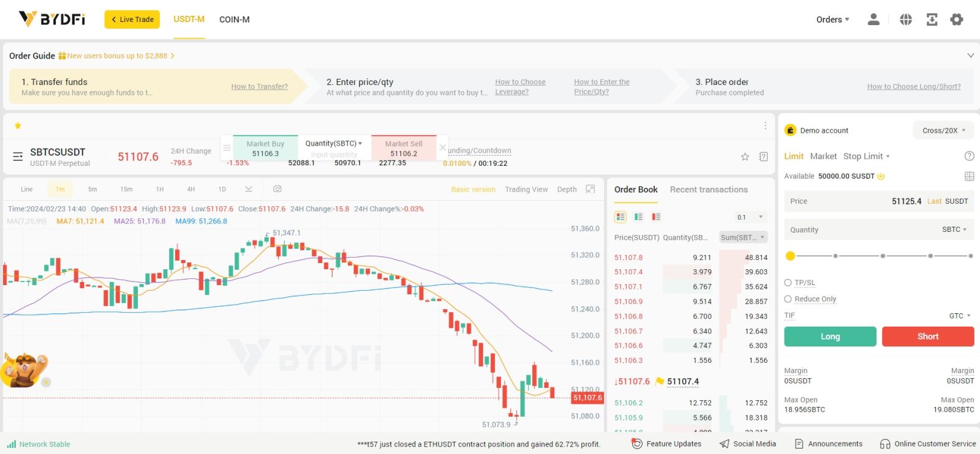Switch chart to Trading View
980x454 pixels.
pos(526,189)
